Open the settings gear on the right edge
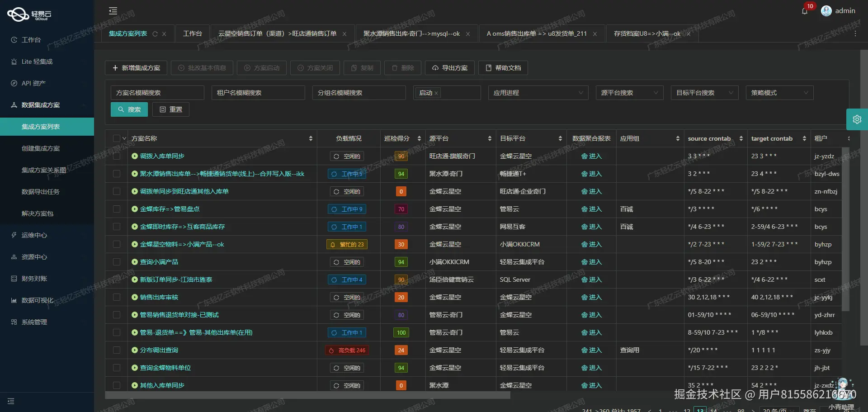 coord(857,119)
